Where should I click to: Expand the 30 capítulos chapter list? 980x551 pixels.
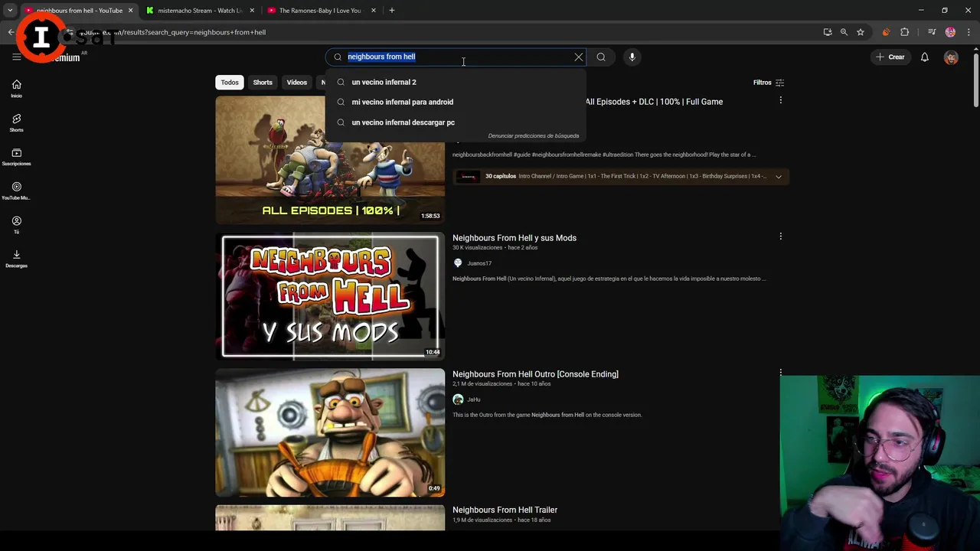click(779, 177)
